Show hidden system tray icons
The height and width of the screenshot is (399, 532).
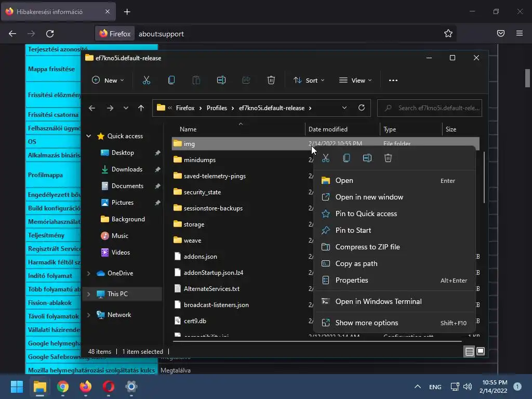coord(418,387)
